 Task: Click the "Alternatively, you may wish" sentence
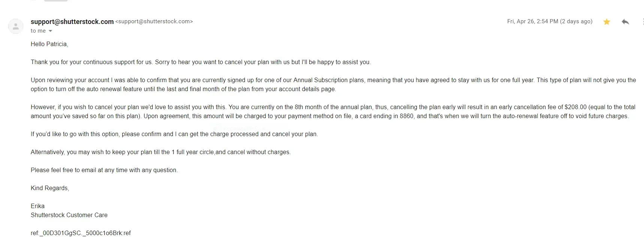tap(160, 152)
